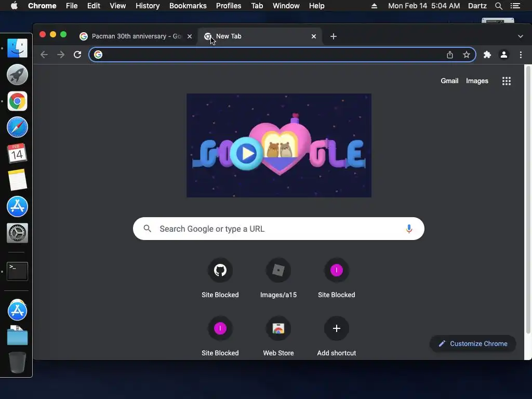The image size is (532, 399).
Task: Open the Edit menu
Action: [x=94, y=6]
